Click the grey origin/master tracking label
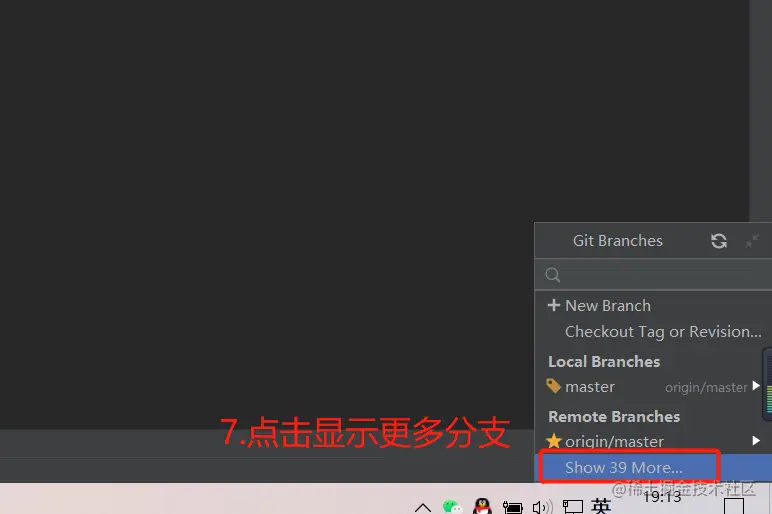The image size is (772, 514). (706, 388)
